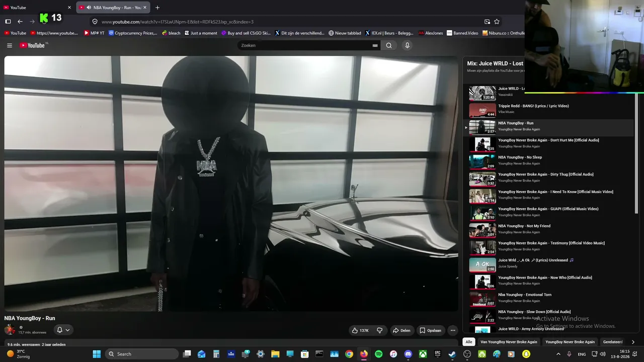
Task: Select the NBA YoungBoy - Run tab
Action: (x=113, y=8)
